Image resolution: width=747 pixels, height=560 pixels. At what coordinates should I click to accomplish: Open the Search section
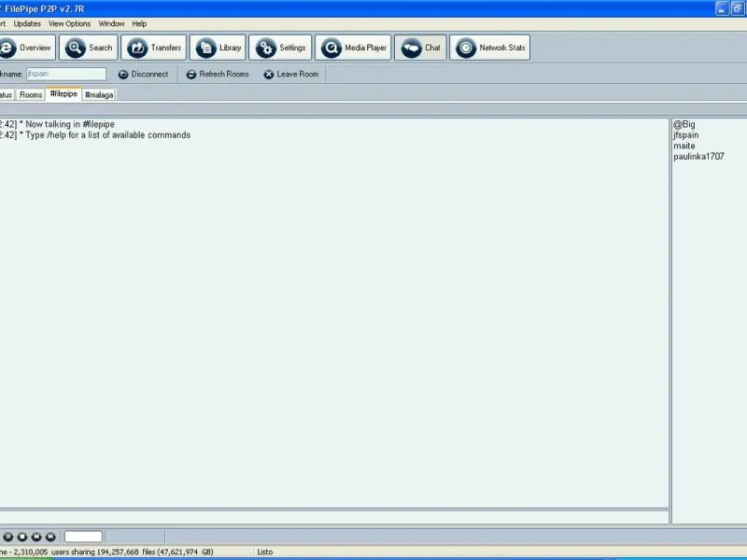pos(88,48)
